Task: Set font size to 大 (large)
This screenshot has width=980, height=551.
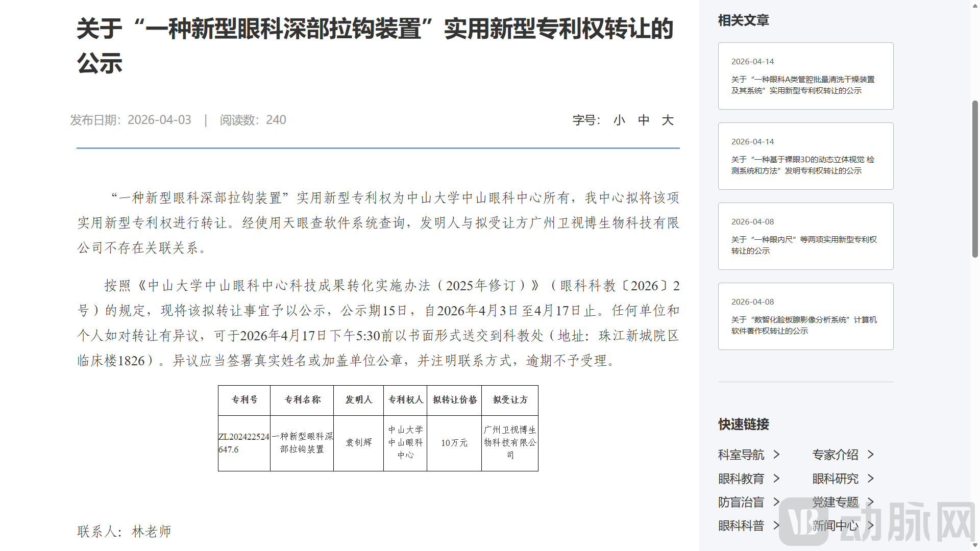Action: [x=668, y=120]
